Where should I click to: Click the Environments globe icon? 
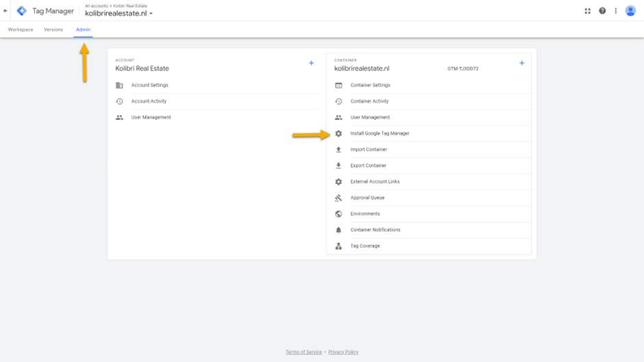pos(338,214)
